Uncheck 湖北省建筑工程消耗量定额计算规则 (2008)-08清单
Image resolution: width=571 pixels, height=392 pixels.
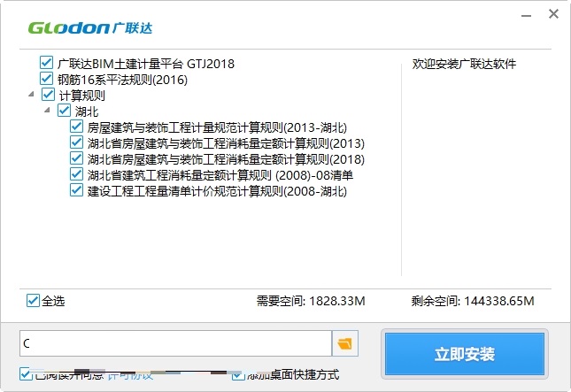coord(77,175)
